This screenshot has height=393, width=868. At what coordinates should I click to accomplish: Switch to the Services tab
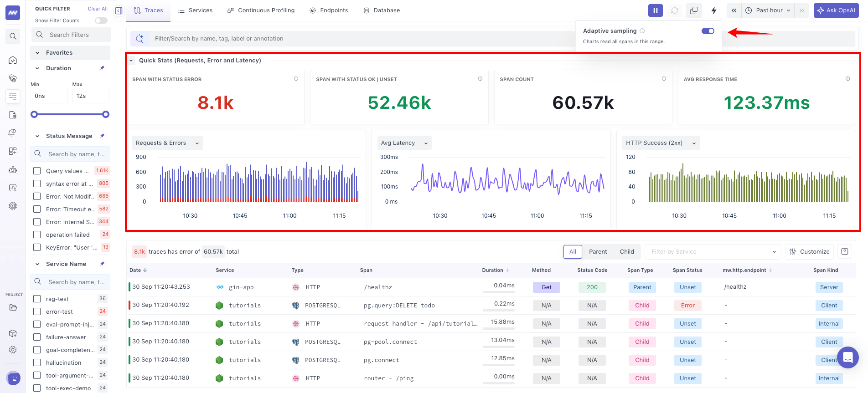coord(195,10)
